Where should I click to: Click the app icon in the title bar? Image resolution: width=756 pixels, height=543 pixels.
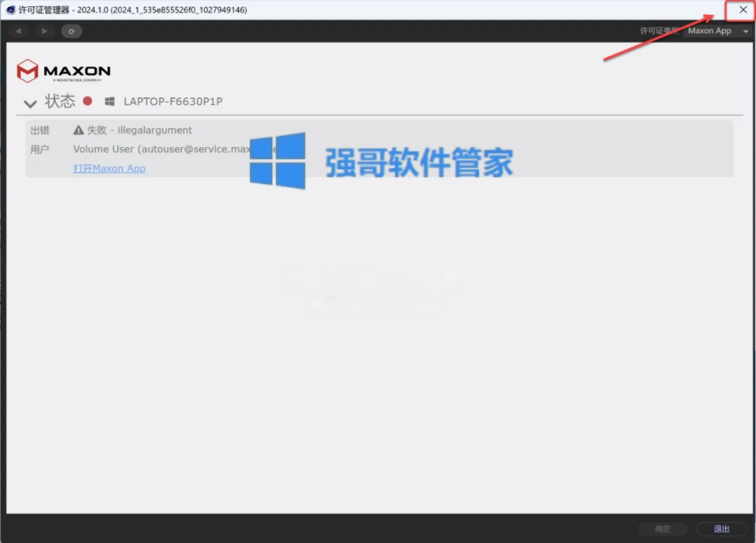click(11, 10)
